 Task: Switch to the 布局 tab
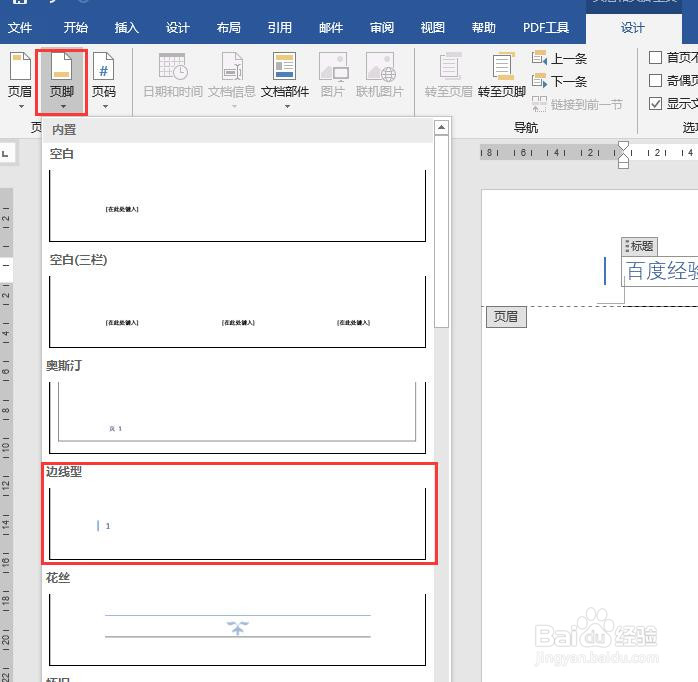(229, 28)
